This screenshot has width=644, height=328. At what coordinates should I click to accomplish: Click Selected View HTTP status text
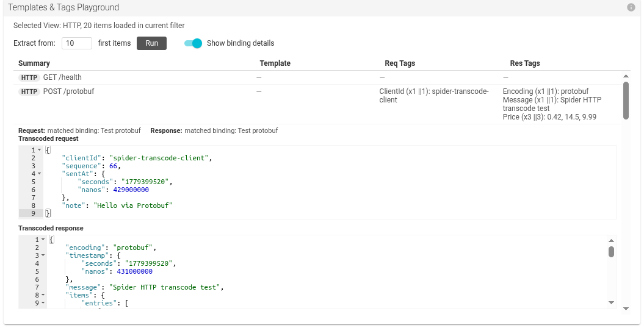click(99, 26)
